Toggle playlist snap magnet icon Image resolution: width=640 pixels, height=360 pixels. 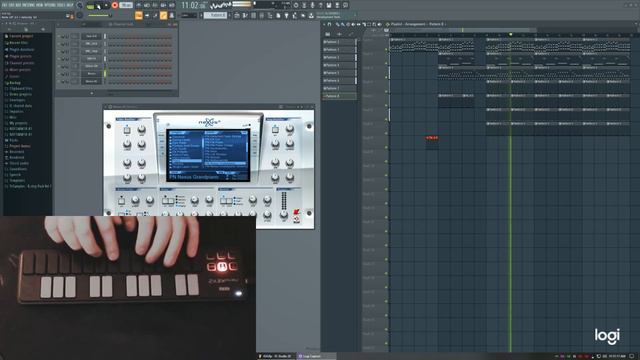[x=329, y=24]
